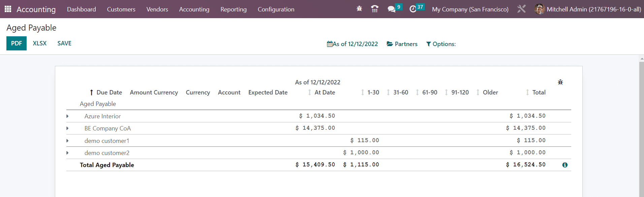This screenshot has width=644, height=197.
Task: Open the activities clock icon
Action: coord(413,9)
